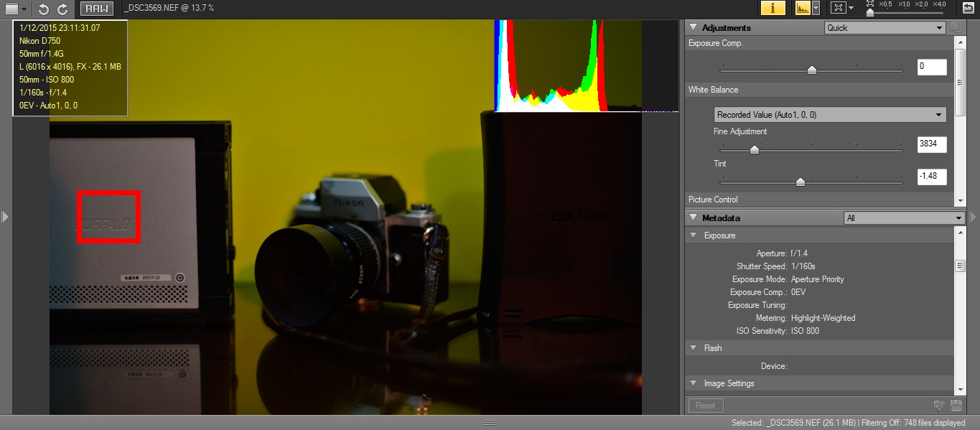The image size is (980, 430).
Task: Click the revert arrow icon at top right
Action: point(968,8)
